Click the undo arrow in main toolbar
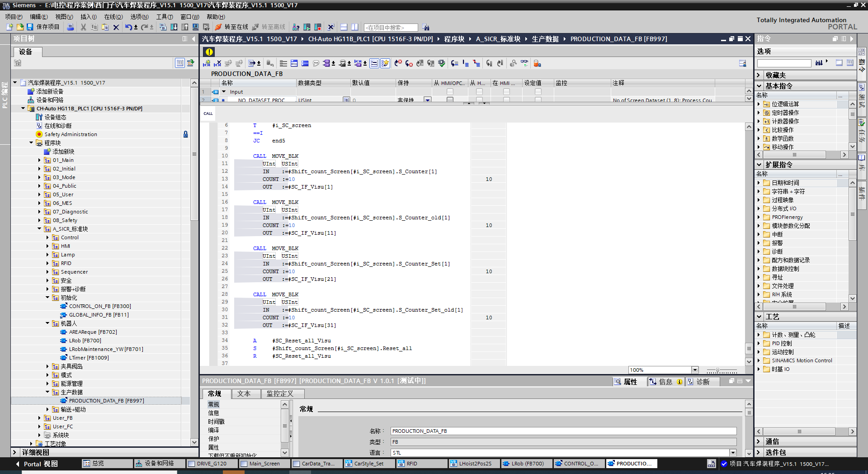 (x=128, y=27)
